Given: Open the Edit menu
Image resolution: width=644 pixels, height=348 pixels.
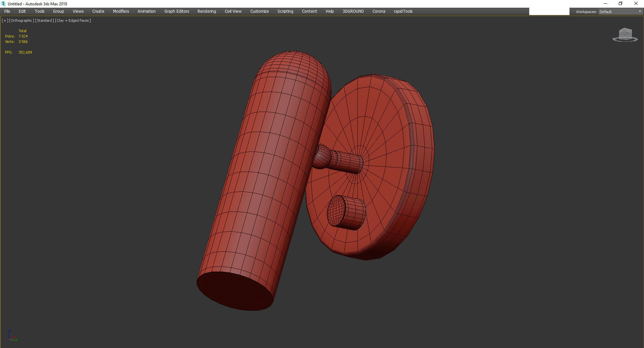Looking at the screenshot, I should (22, 11).
